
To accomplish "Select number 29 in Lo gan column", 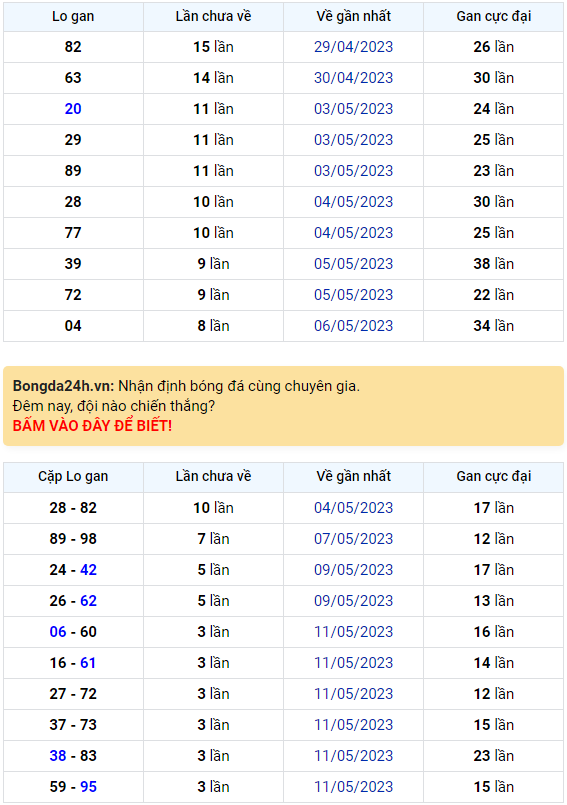I will point(73,140).
